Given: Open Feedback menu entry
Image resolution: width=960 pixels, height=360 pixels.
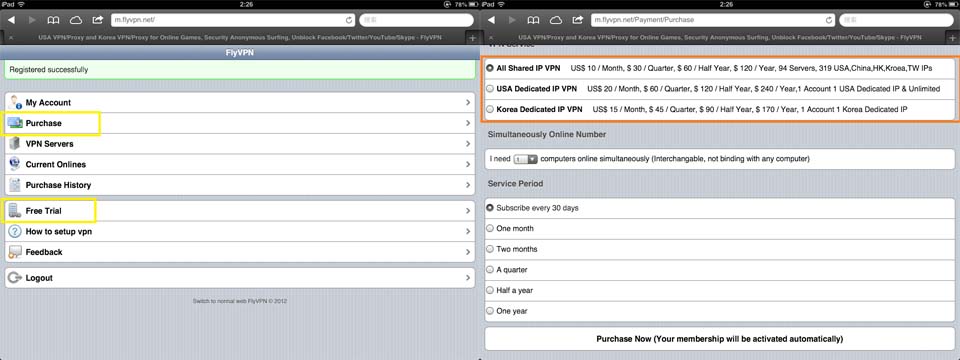Looking at the screenshot, I should click(240, 252).
